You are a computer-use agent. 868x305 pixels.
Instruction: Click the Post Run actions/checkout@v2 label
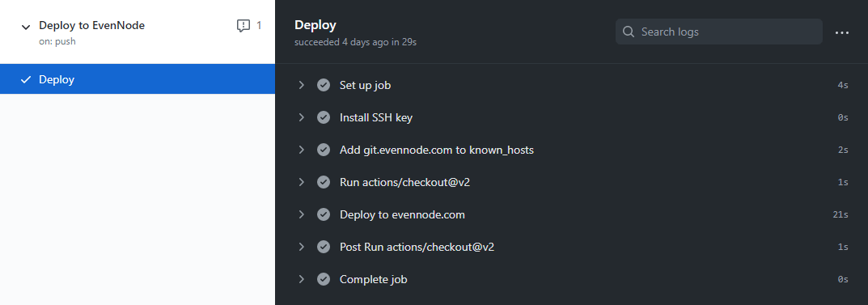(x=417, y=247)
